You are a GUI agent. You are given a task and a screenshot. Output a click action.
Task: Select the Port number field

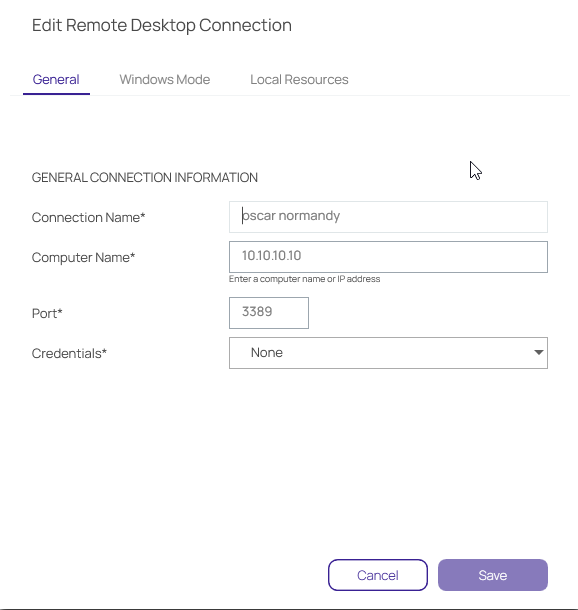[269, 313]
